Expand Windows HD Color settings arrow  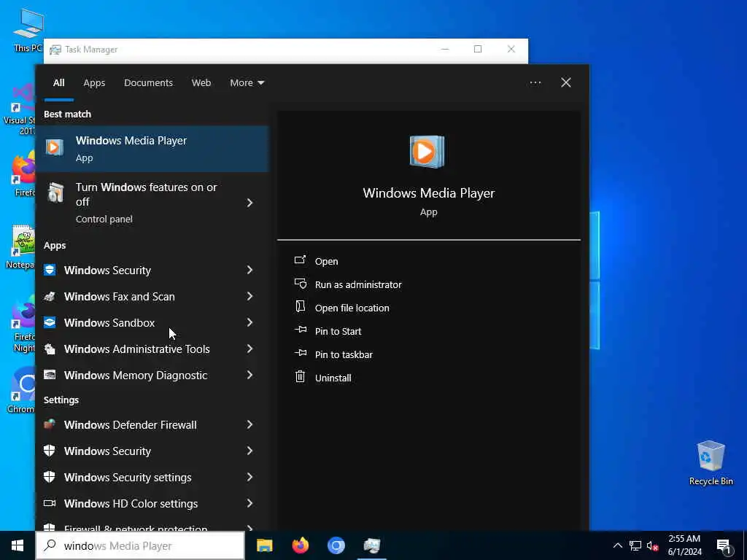tap(249, 503)
